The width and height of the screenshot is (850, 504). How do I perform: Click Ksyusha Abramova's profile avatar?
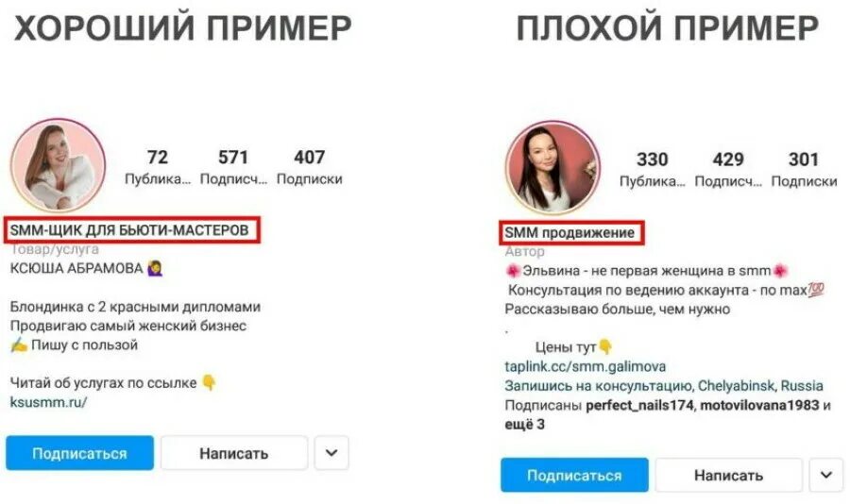(58, 165)
